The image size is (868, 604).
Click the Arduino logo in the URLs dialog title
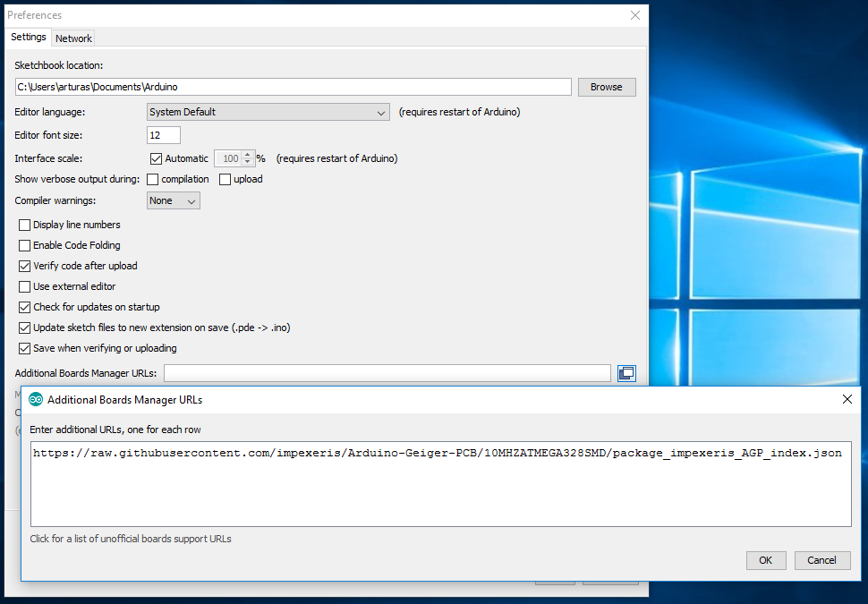click(x=36, y=399)
